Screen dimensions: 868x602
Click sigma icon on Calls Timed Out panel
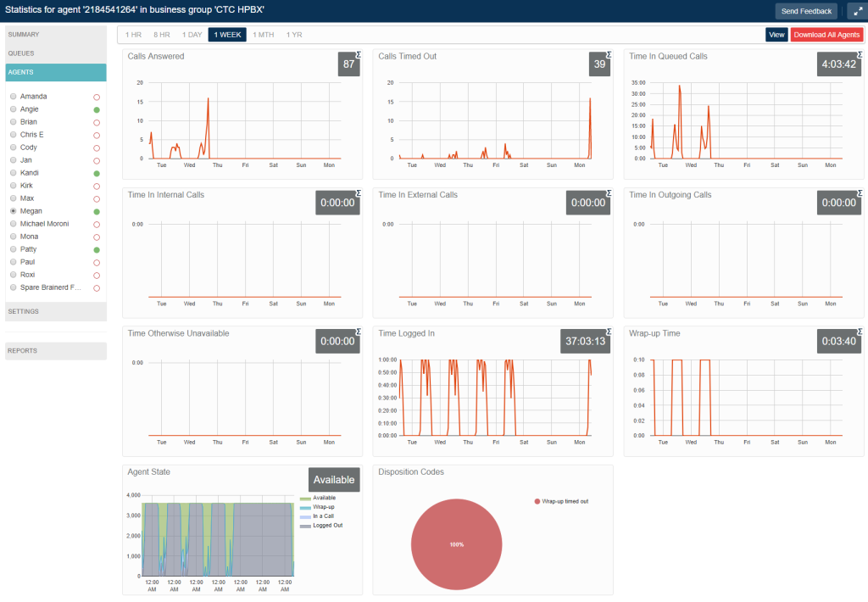(609, 54)
